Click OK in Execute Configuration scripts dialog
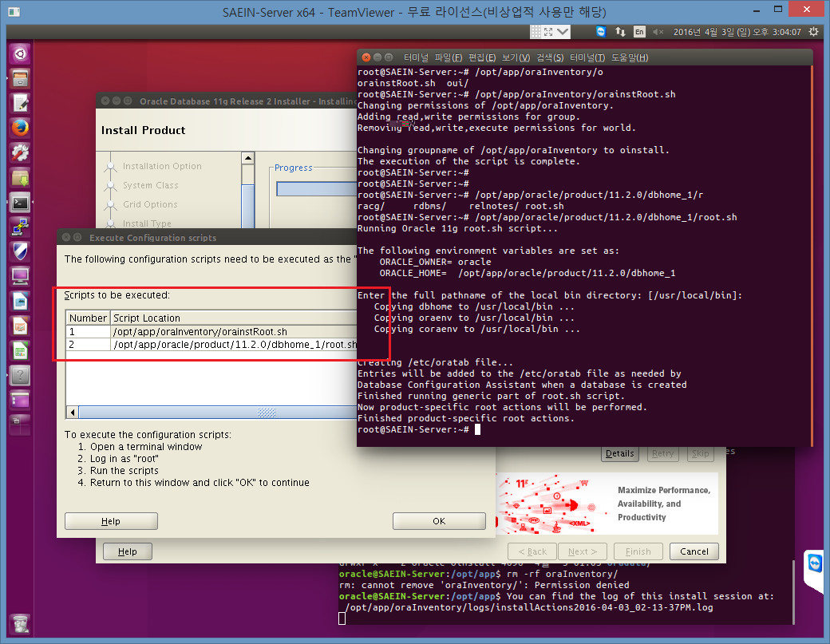830x644 pixels. coord(439,521)
